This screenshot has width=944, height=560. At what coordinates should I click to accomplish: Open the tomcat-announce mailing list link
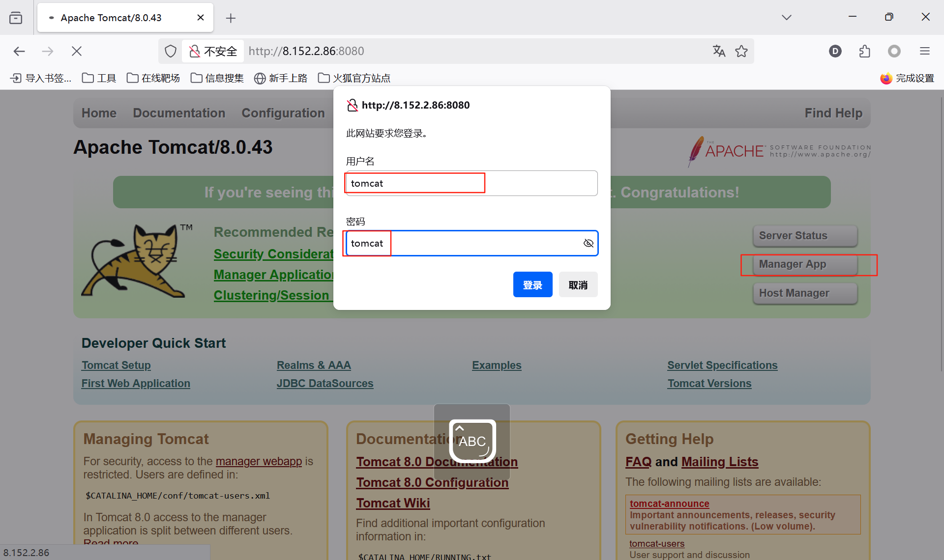[x=669, y=504]
